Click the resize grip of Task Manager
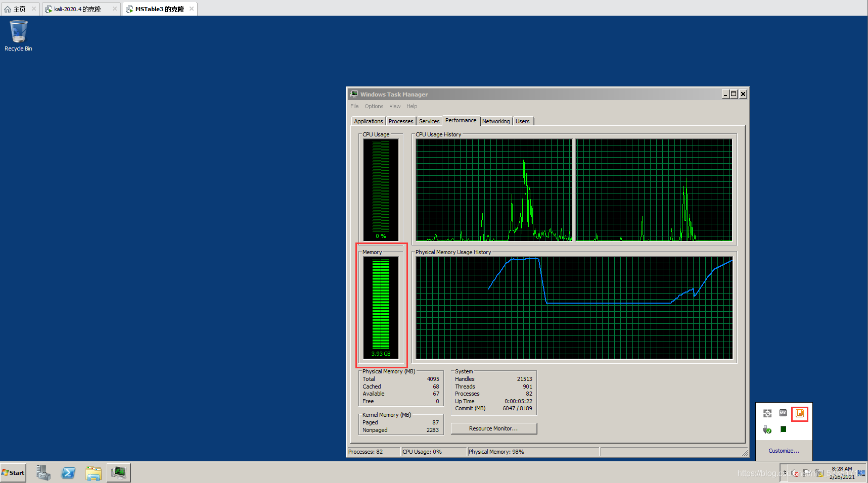Image resolution: width=868 pixels, height=483 pixels. (745, 453)
